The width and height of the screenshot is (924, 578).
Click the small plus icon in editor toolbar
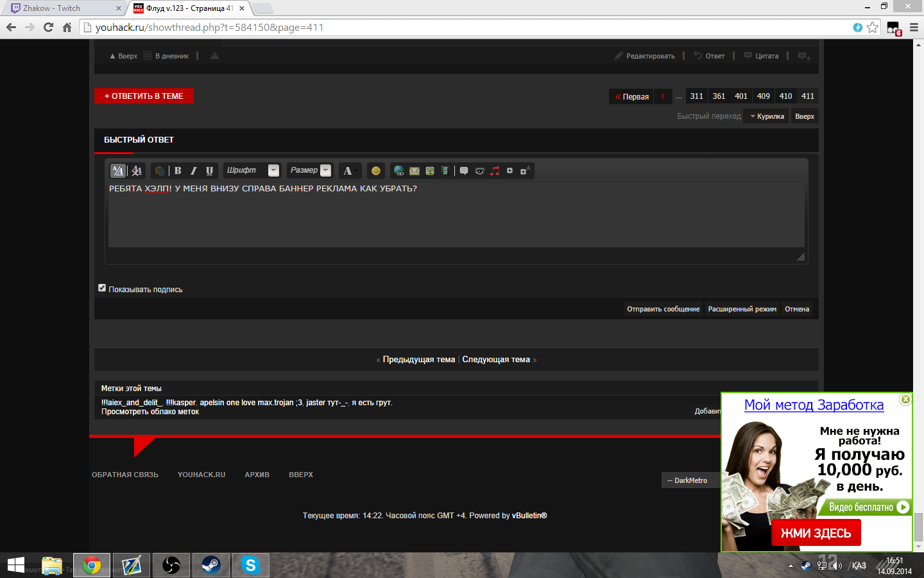(510, 171)
